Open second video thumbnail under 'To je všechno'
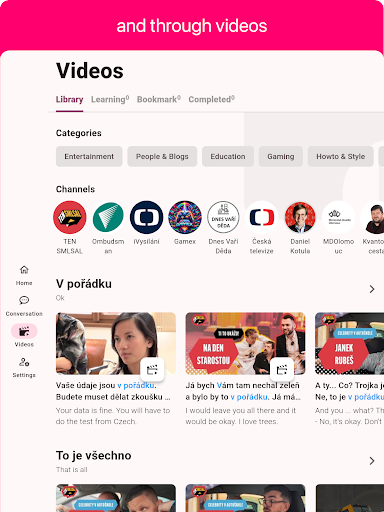 point(245,498)
